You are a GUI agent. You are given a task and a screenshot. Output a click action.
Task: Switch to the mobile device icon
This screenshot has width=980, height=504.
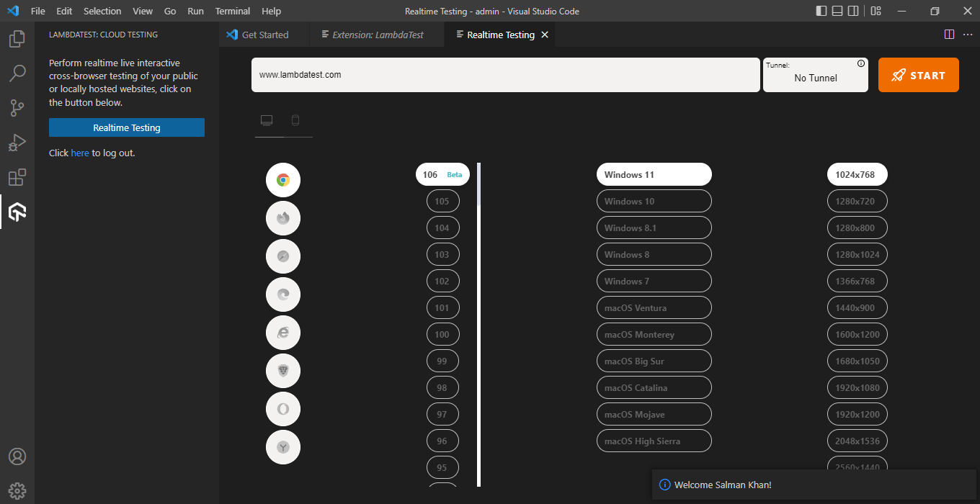(295, 120)
